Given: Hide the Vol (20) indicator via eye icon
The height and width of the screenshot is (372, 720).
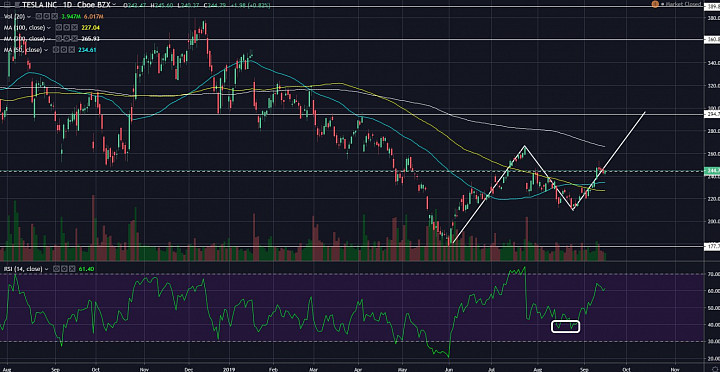Looking at the screenshot, I should 39,17.
